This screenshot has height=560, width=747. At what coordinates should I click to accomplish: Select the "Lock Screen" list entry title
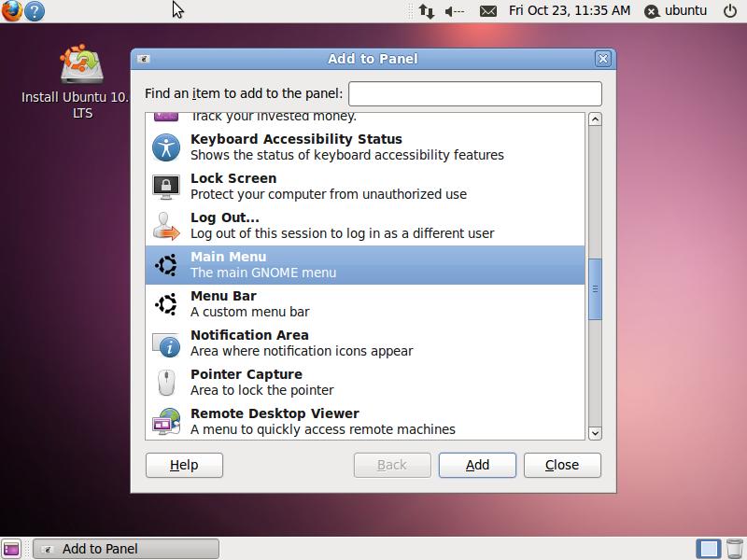(233, 178)
